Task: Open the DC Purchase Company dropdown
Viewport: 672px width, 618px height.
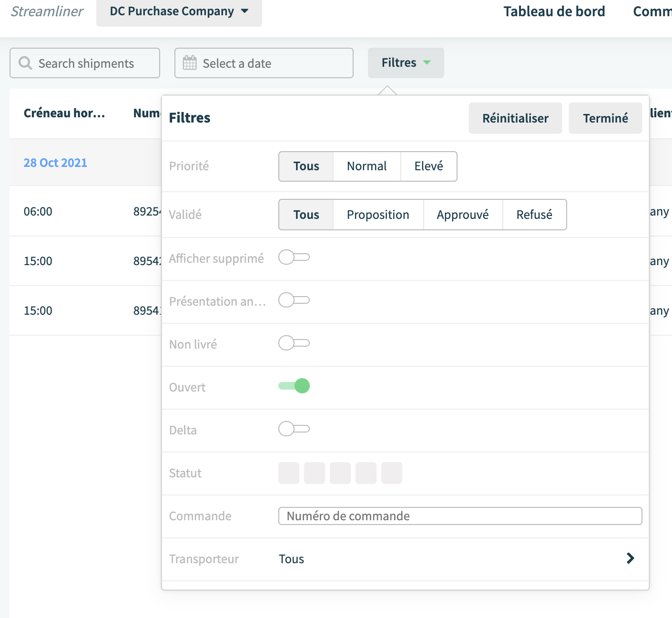Action: point(179,12)
